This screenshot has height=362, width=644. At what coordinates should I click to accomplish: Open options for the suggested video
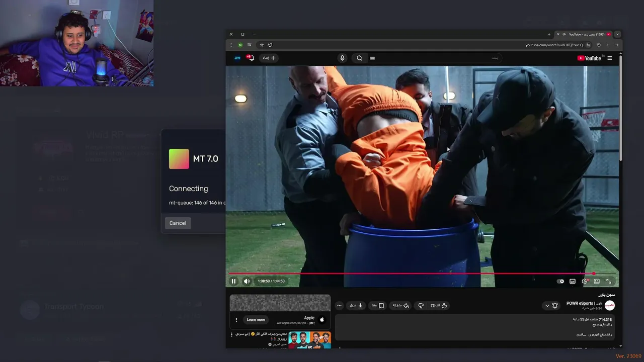[x=232, y=335]
